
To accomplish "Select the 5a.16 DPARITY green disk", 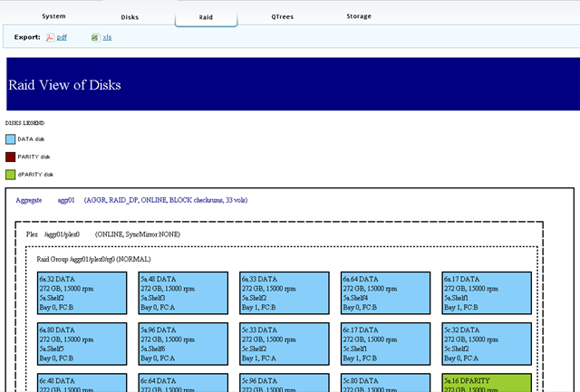I will pyautogui.click(x=481, y=383).
